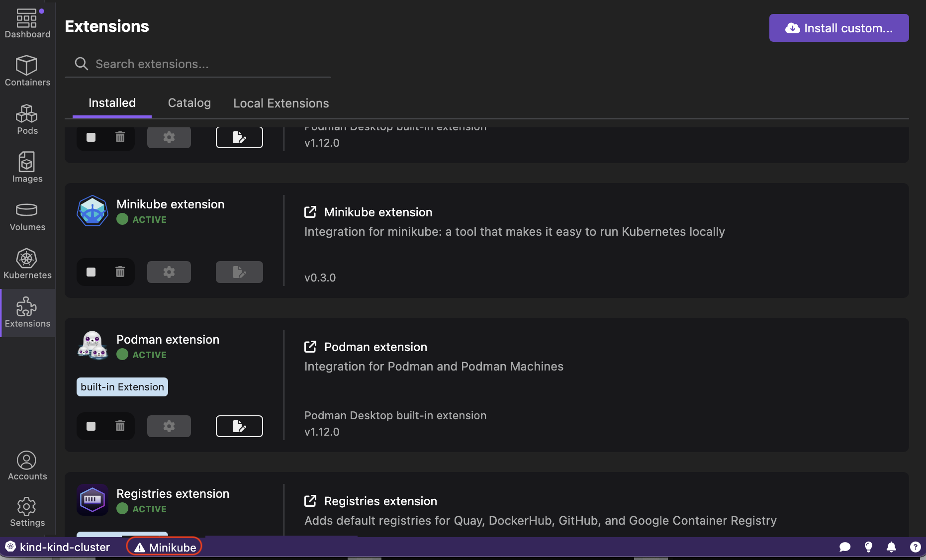The height and width of the screenshot is (560, 926).
Task: Open the Dashboard view in sidebar
Action: pos(27,23)
